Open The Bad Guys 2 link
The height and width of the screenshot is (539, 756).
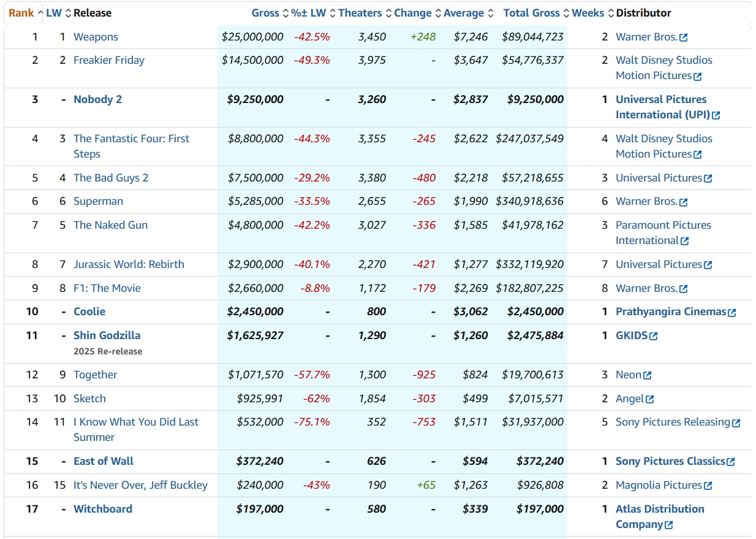point(111,178)
